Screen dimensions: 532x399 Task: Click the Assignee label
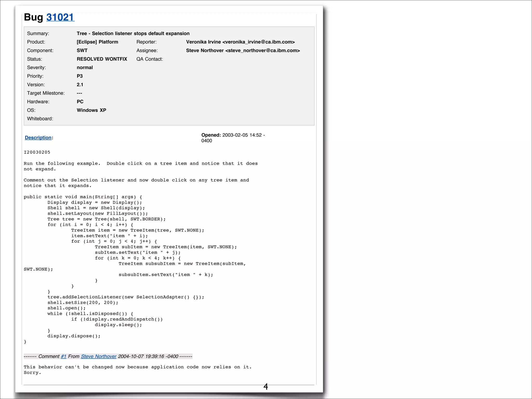click(x=147, y=51)
